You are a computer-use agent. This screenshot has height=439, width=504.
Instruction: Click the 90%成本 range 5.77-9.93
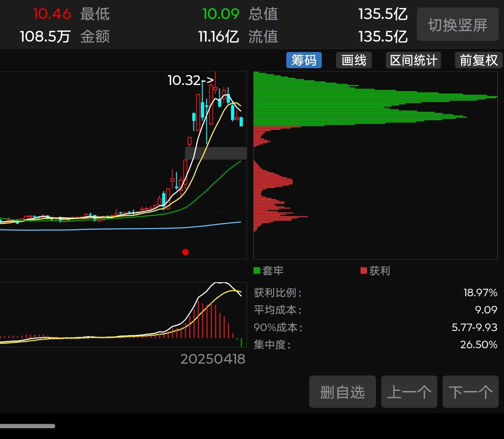click(474, 327)
